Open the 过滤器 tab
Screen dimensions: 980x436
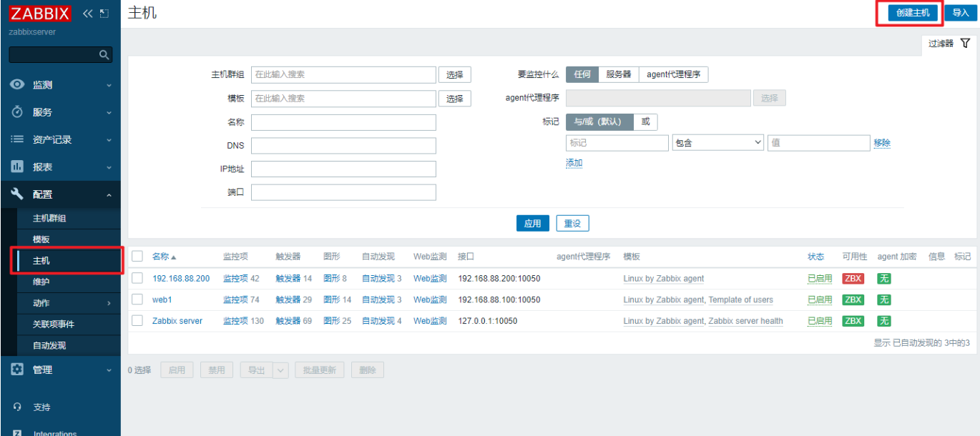pyautogui.click(x=949, y=44)
